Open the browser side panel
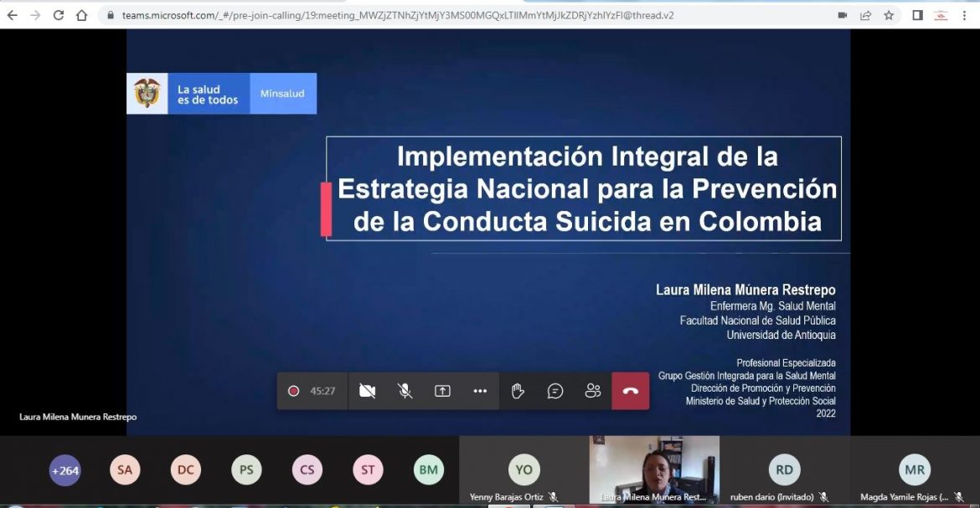The height and width of the screenshot is (508, 980). pos(917,15)
